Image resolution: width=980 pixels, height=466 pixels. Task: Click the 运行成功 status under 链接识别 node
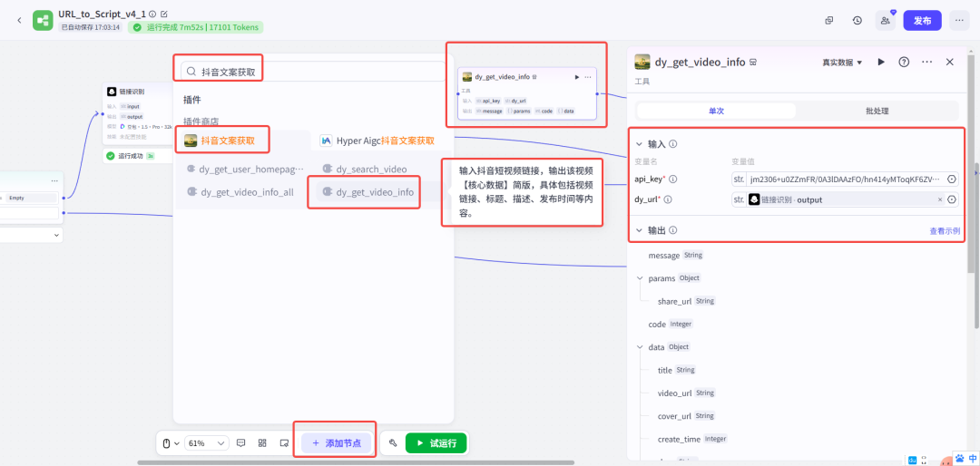click(x=132, y=156)
